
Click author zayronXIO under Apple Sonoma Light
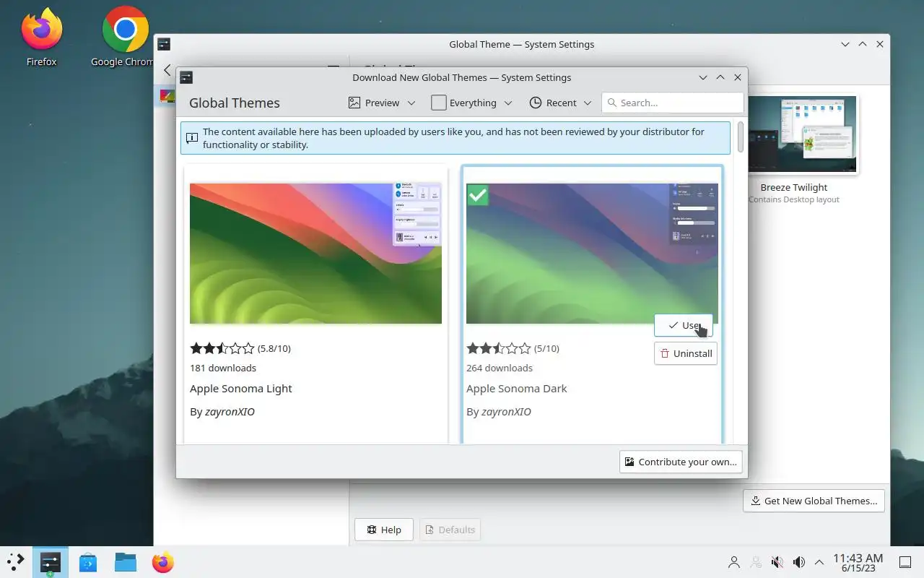pos(230,412)
